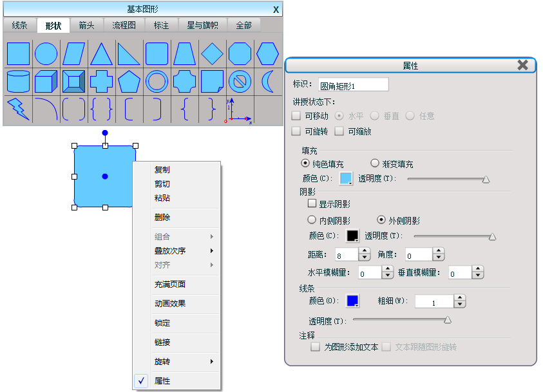Enable the 可移动 checkbox
Screen dimensions: 543x392
point(296,117)
